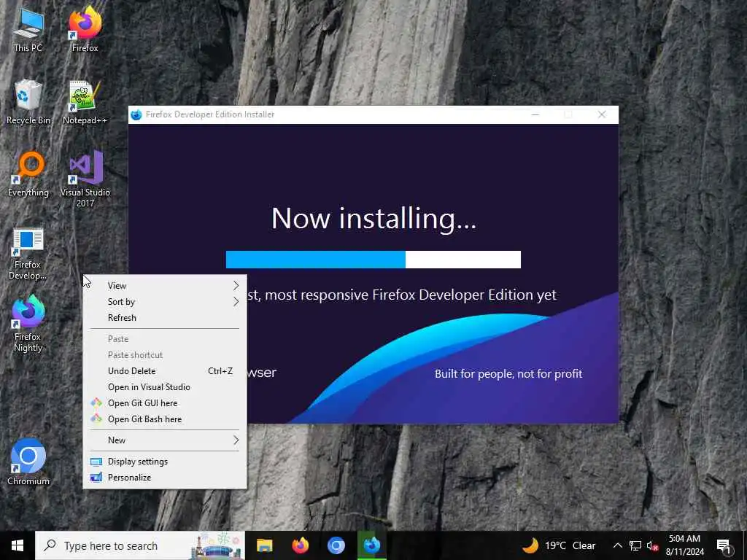Viewport: 747px width, 560px height.
Task: Minimize the Firefox Developer Edition Installer window
Action: pos(535,114)
